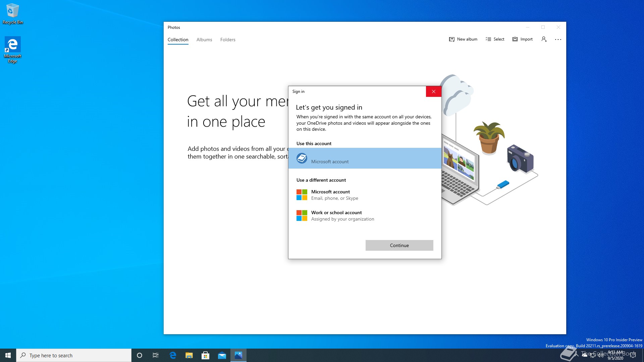Viewport: 644px width, 362px height.
Task: Open the Collection tab in Photos
Action: (178, 40)
